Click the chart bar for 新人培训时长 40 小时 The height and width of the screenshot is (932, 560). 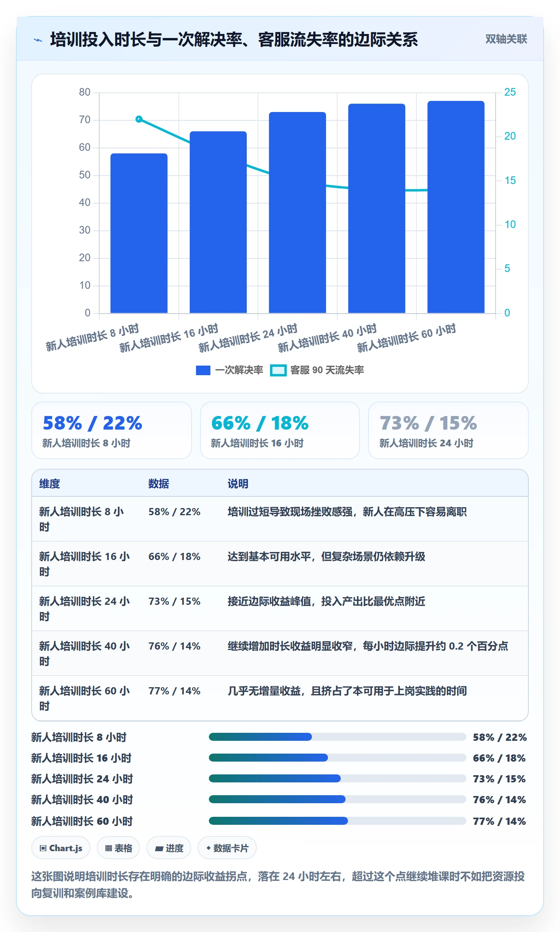(376, 208)
